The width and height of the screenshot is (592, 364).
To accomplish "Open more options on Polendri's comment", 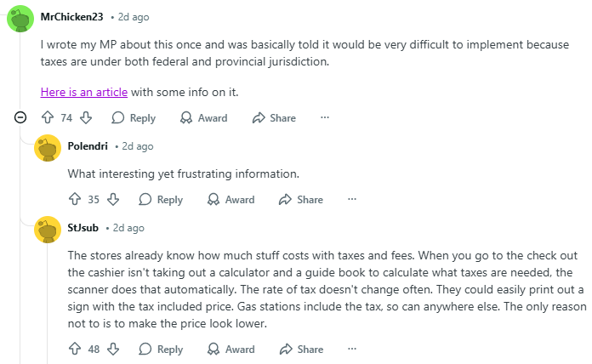I will [x=351, y=200].
